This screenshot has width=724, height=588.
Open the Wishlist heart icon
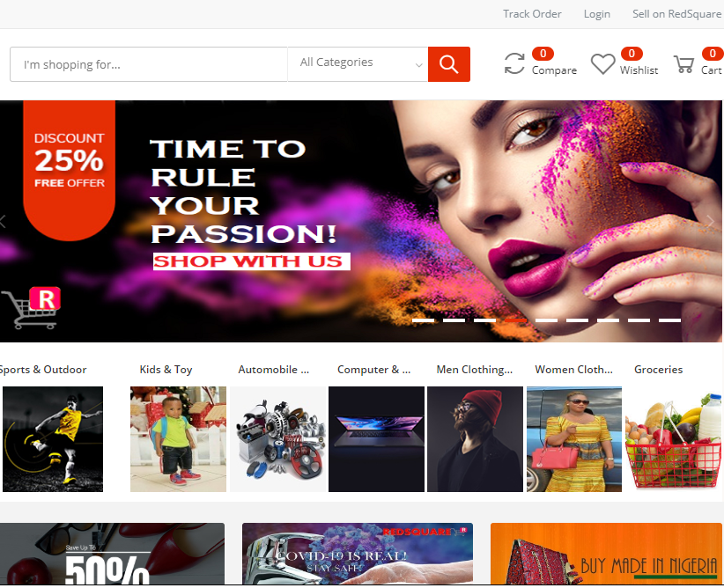click(x=602, y=64)
